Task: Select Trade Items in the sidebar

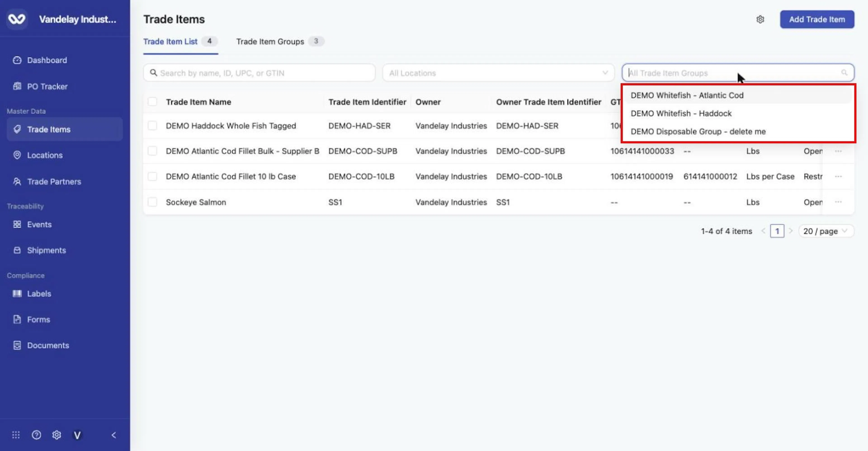Action: (x=64, y=129)
